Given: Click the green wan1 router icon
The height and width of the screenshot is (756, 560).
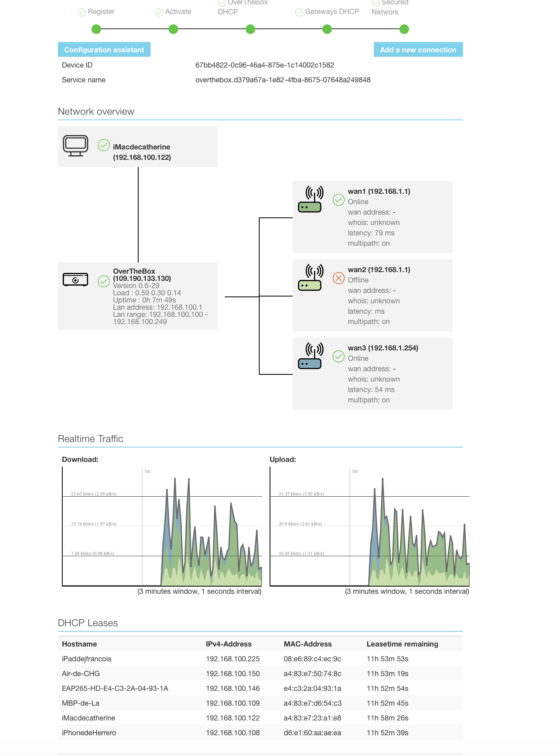Looking at the screenshot, I should click(x=310, y=199).
